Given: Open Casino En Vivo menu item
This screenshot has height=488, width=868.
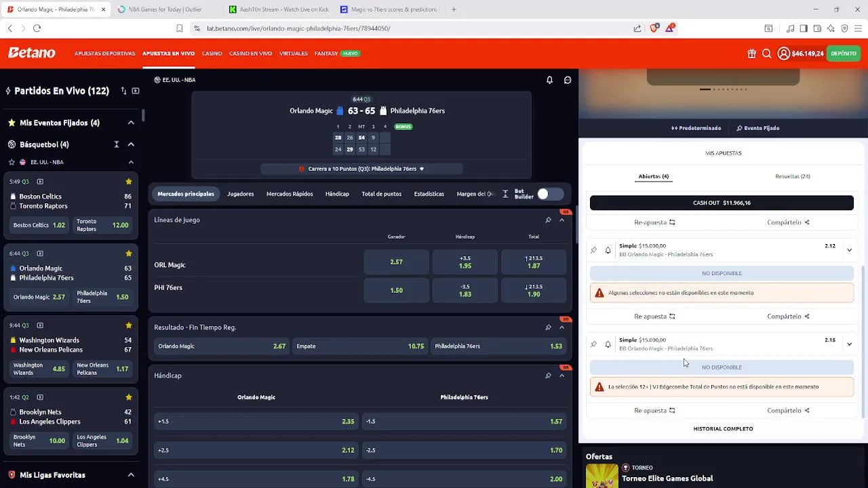Looking at the screenshot, I should tap(250, 54).
